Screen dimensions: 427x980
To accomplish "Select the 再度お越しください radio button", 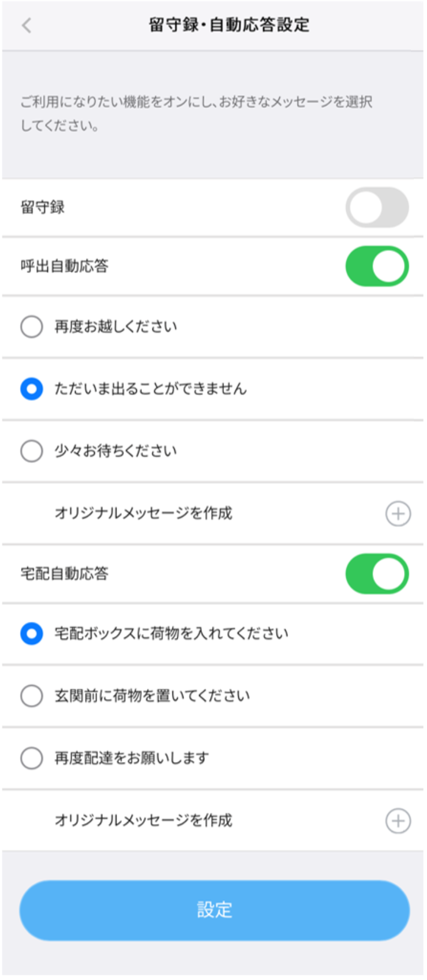I will click(32, 326).
